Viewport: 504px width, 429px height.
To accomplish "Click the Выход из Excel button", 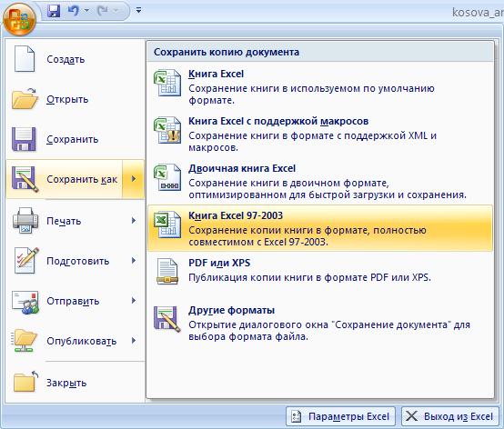I will tap(450, 416).
